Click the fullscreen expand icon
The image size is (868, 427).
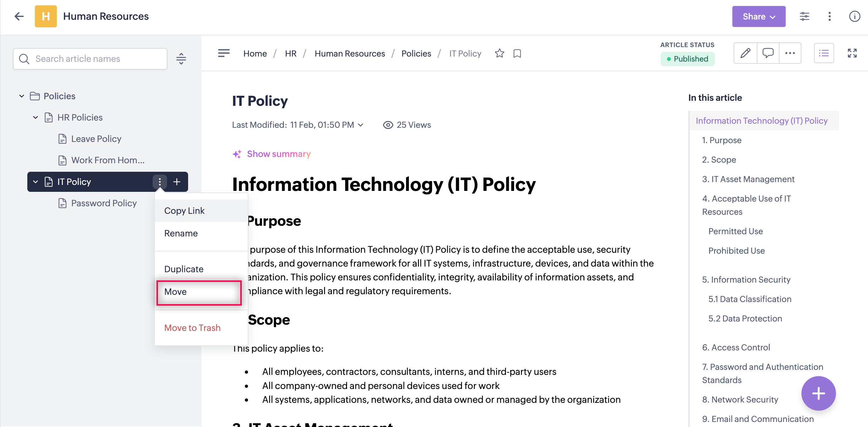pos(852,53)
